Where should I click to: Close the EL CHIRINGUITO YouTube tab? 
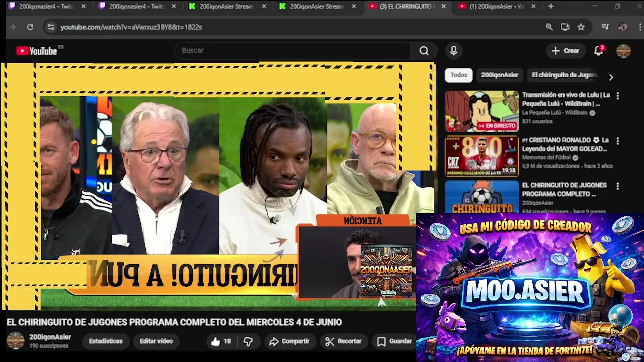443,6
